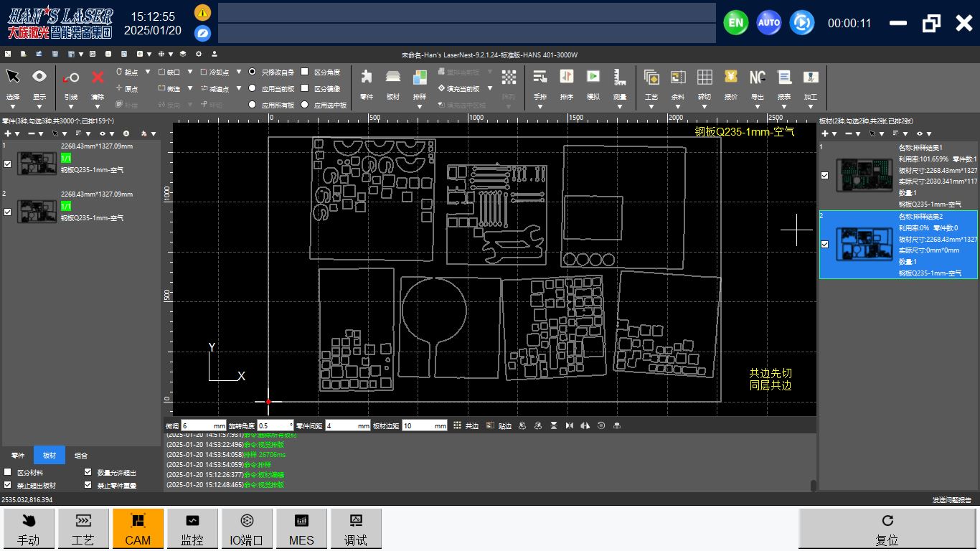The height and width of the screenshot is (551, 980).
Task: Click the 排序 sorting tool icon
Action: (x=567, y=77)
